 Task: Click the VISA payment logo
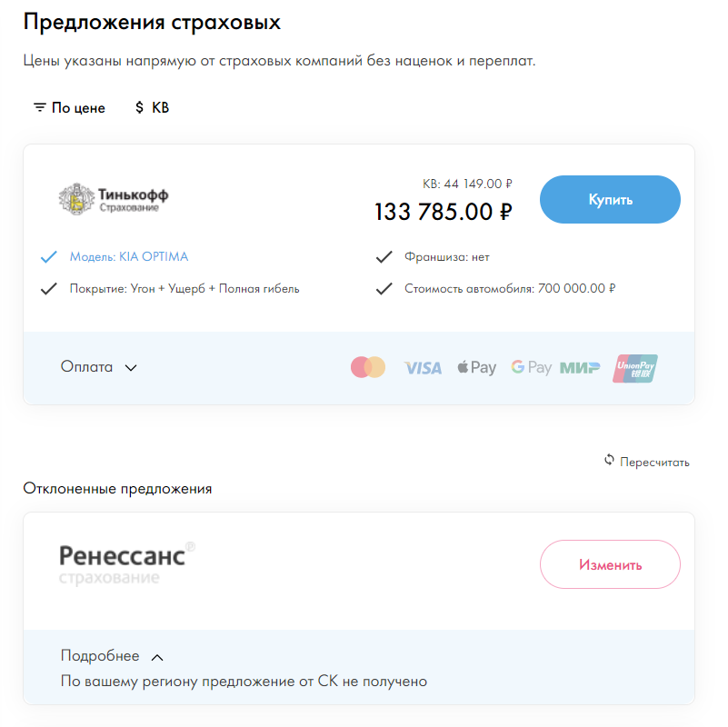pos(423,368)
